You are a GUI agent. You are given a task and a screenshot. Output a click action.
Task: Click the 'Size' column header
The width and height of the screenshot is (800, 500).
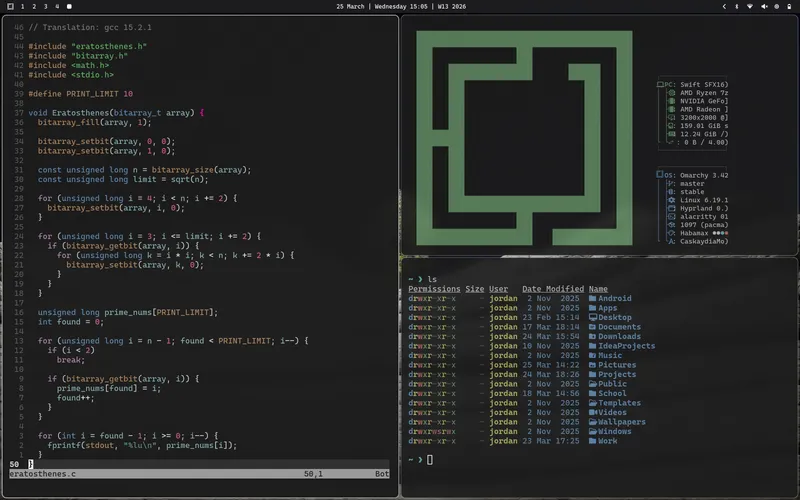point(474,289)
